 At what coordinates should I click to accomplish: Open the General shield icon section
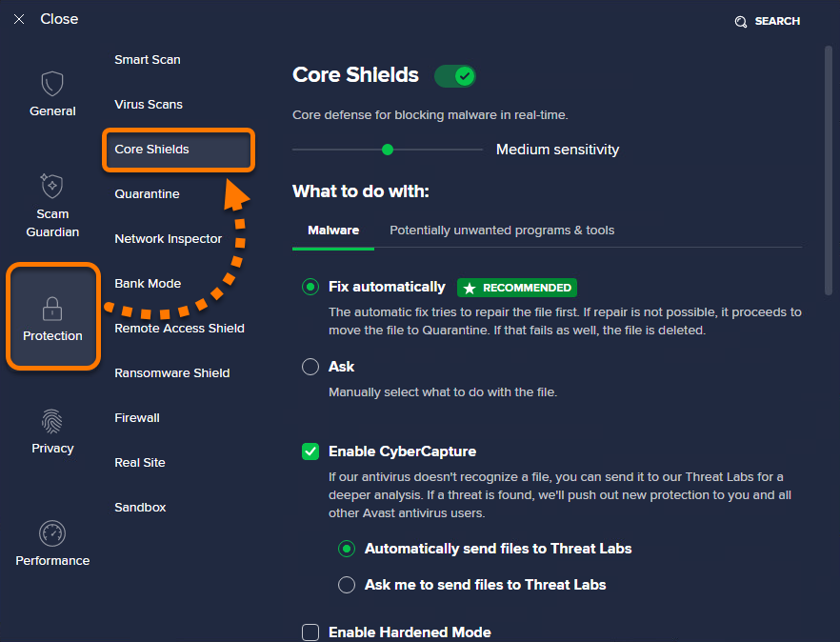(x=52, y=84)
